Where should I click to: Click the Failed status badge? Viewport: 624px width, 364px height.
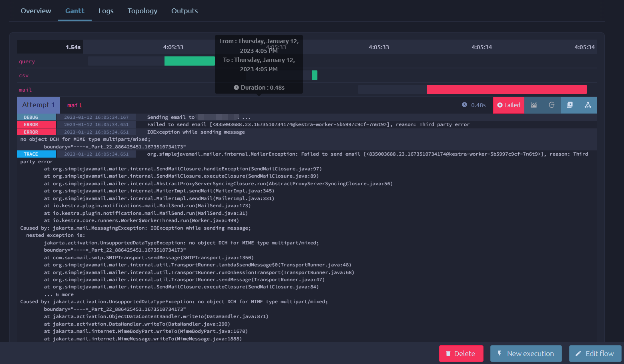tap(508, 105)
